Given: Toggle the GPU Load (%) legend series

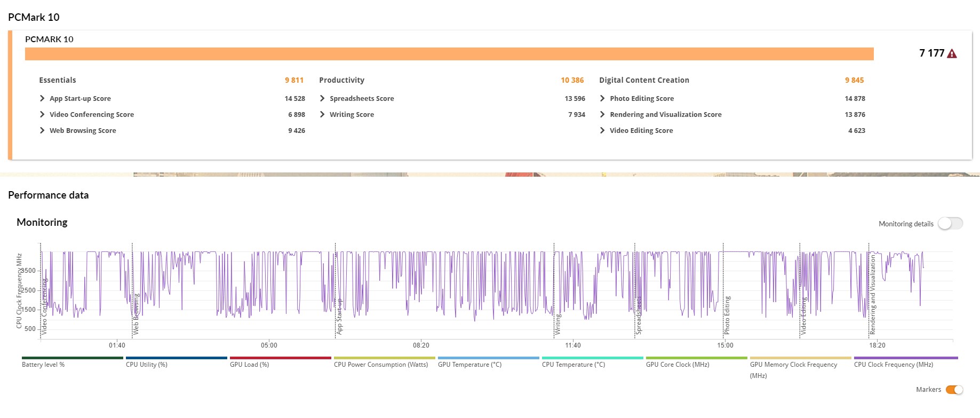Looking at the screenshot, I should tap(280, 362).
